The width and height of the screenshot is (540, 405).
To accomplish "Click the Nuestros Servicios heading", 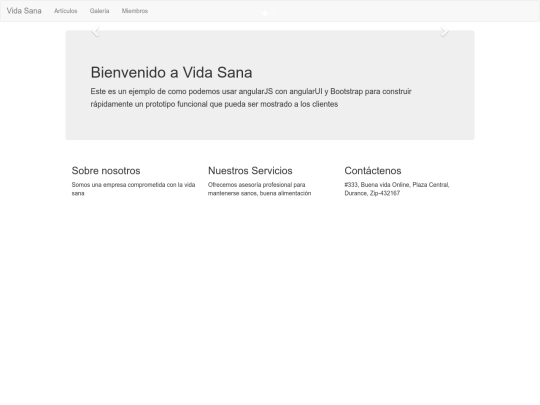I will coord(250,170).
